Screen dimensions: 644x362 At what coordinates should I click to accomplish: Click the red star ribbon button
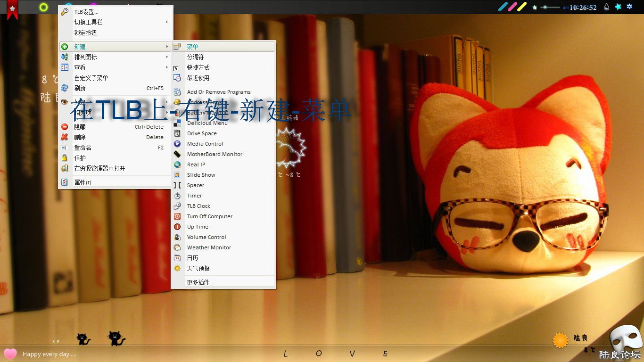coord(13,9)
